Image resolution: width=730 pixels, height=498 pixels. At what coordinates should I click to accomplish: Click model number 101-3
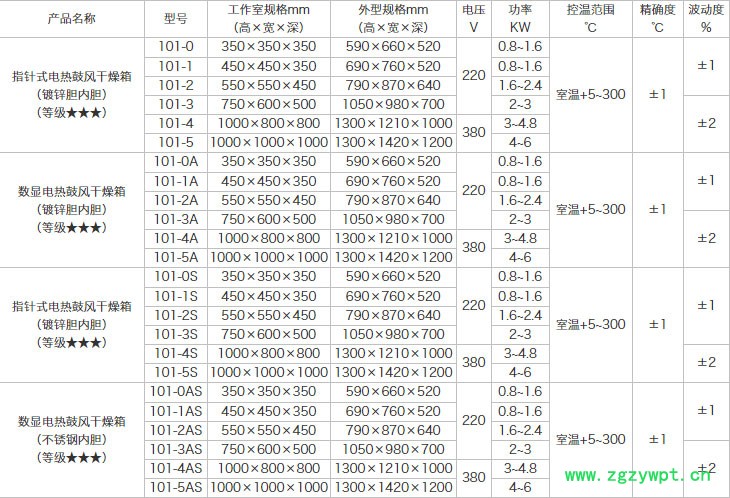176,104
